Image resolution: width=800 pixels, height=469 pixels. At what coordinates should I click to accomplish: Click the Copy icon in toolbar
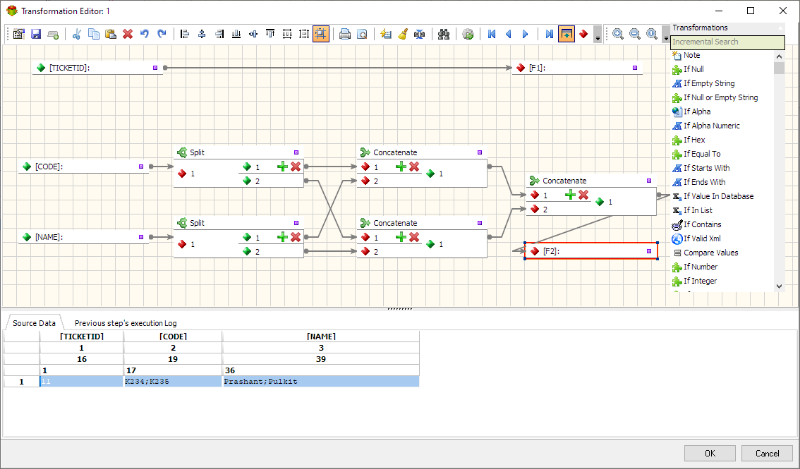point(94,34)
